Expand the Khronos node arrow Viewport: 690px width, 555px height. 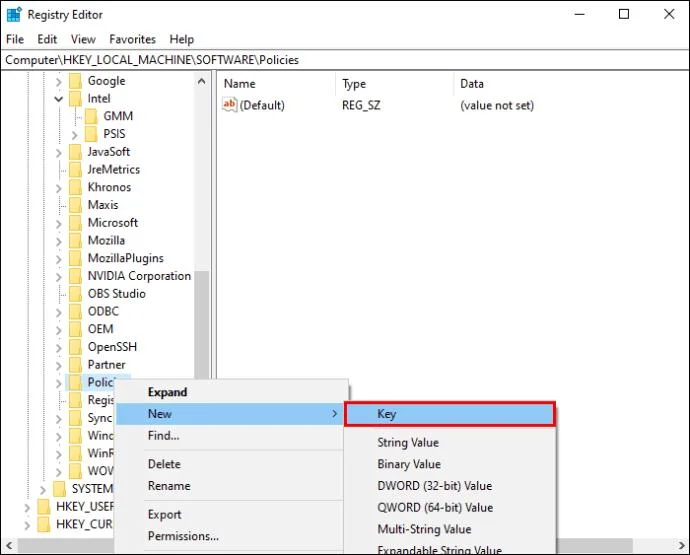pyautogui.click(x=59, y=188)
